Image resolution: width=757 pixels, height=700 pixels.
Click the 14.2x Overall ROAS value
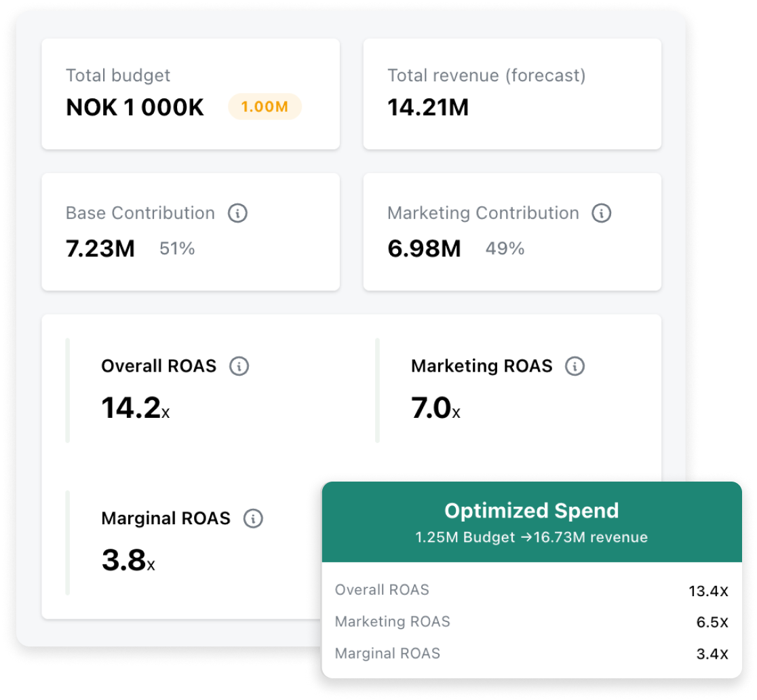click(x=135, y=409)
